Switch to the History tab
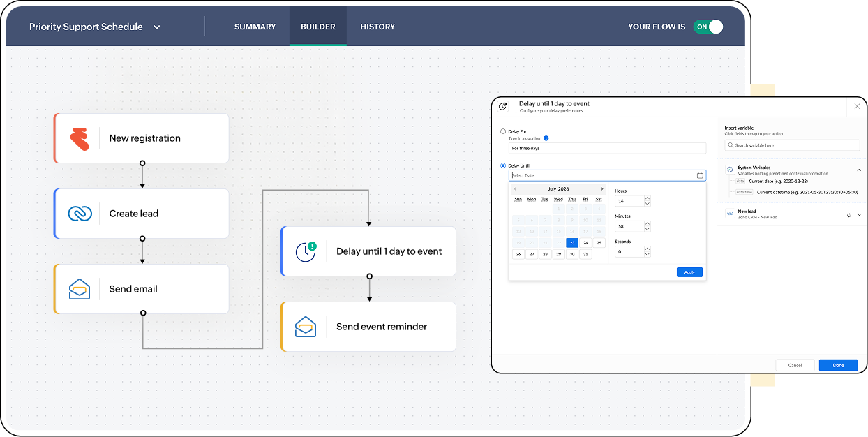868x437 pixels. point(377,27)
